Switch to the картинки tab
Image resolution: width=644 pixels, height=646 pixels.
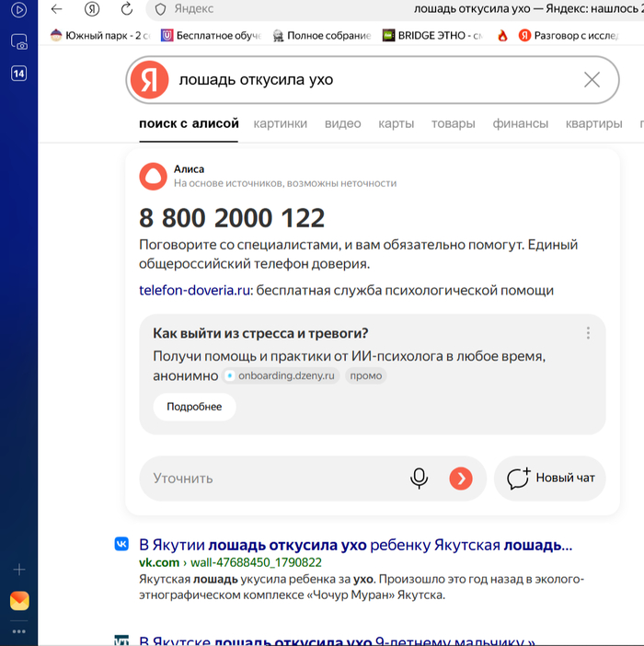[x=281, y=123]
